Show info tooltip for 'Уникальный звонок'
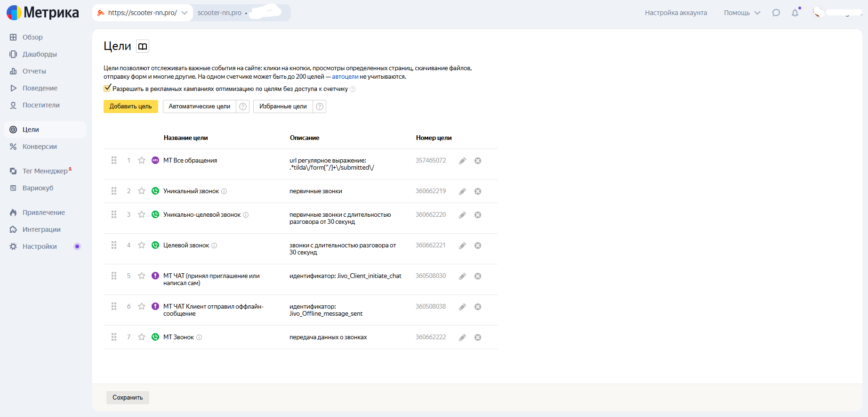 (224, 191)
